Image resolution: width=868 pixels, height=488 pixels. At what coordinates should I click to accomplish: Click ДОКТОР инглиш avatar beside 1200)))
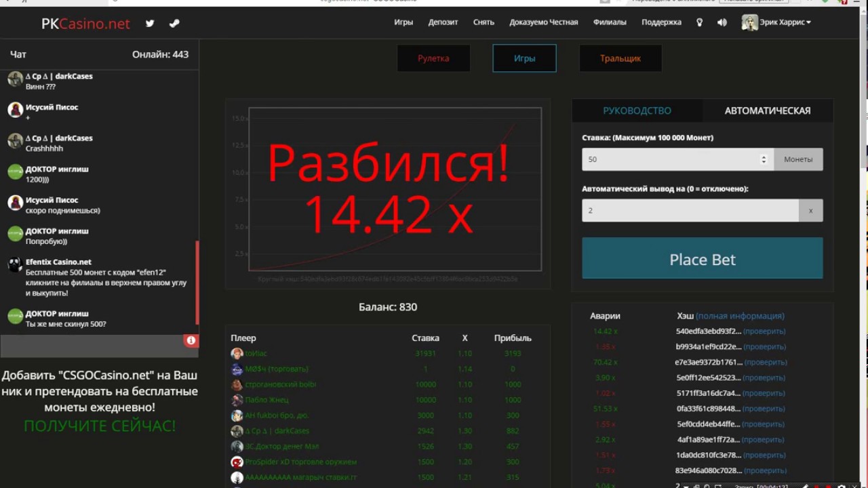[15, 172]
